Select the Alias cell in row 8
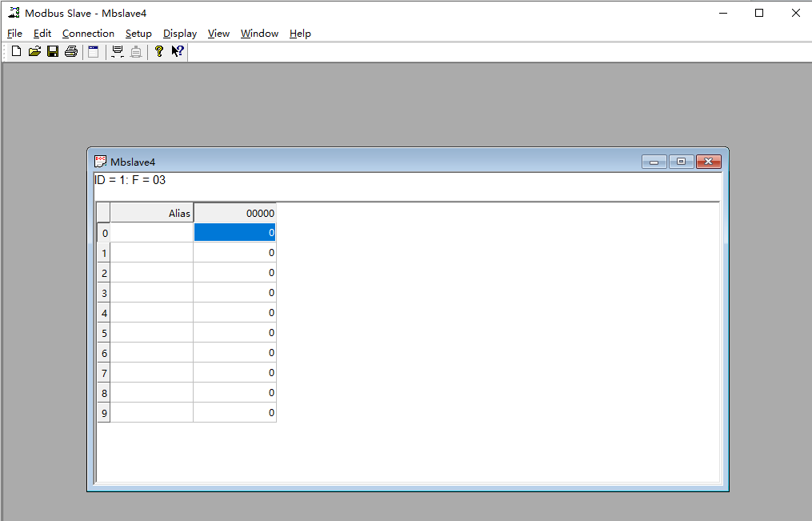The image size is (812, 521). (x=152, y=393)
